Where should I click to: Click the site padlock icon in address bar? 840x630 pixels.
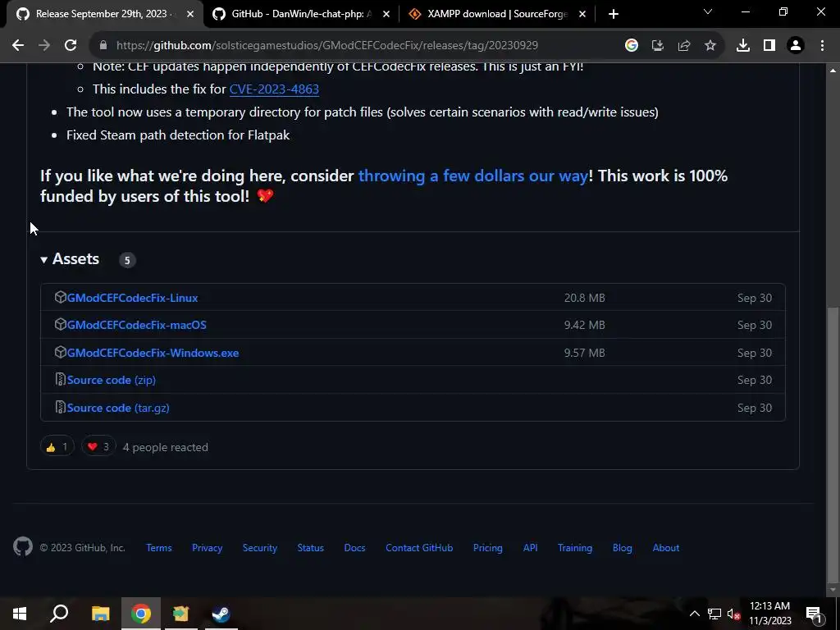[103, 46]
